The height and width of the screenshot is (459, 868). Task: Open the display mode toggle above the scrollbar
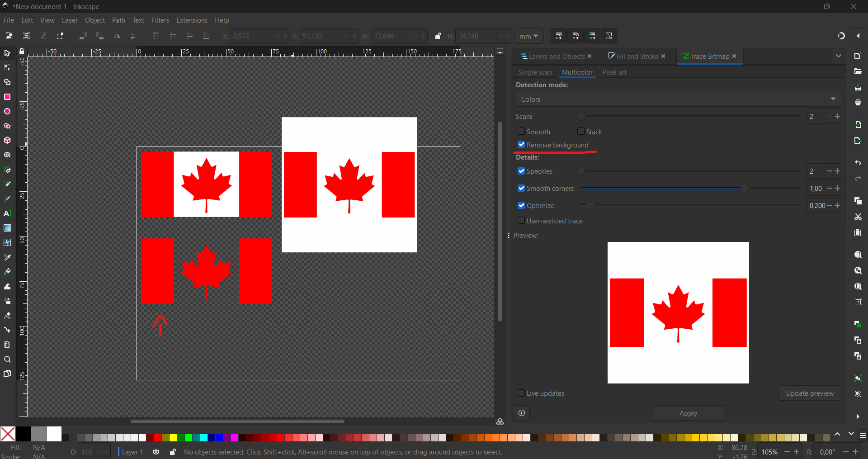[500, 51]
